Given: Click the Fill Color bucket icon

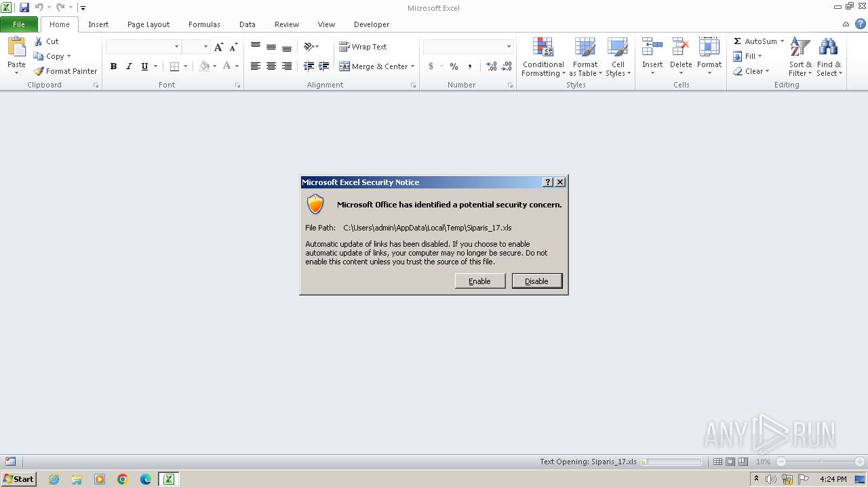Looking at the screenshot, I should coord(204,66).
